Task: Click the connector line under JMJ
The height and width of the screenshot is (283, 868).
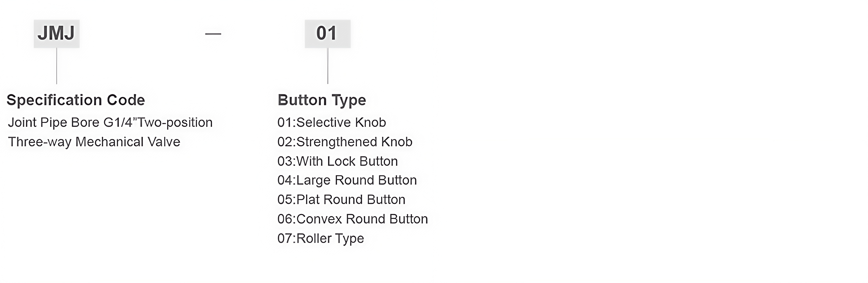Action: point(57,66)
